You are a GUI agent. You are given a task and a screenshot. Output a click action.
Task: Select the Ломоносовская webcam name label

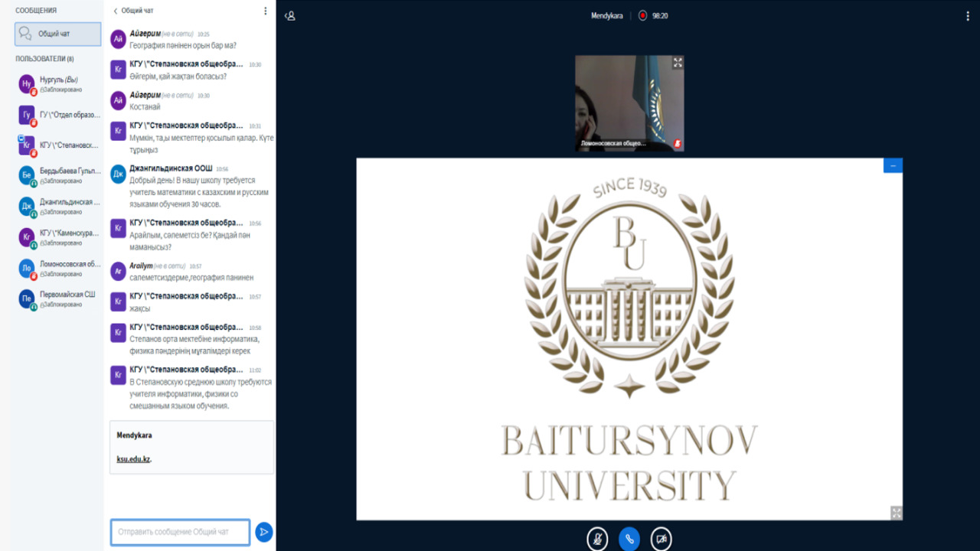click(x=613, y=143)
